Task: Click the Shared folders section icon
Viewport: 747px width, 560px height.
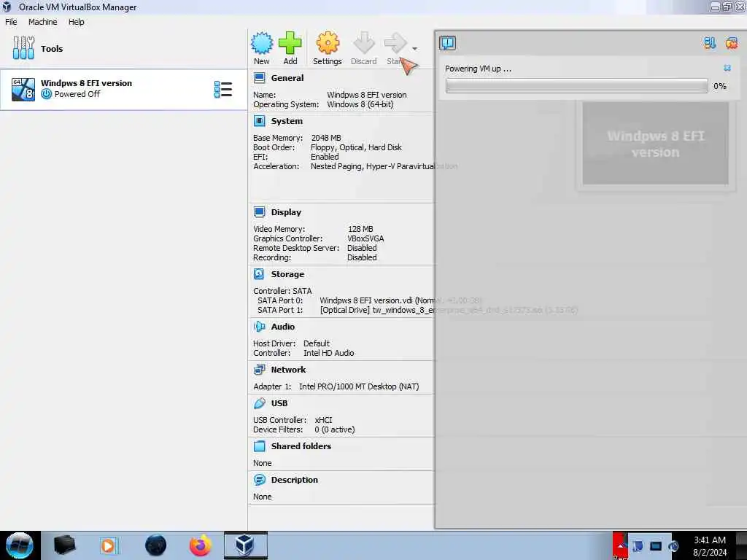Action: click(x=259, y=446)
